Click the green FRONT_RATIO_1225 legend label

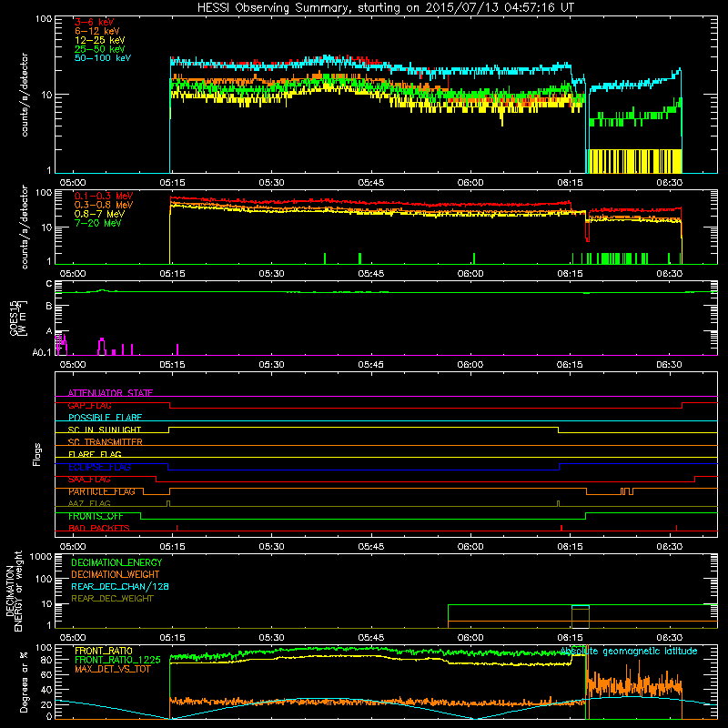[117, 660]
